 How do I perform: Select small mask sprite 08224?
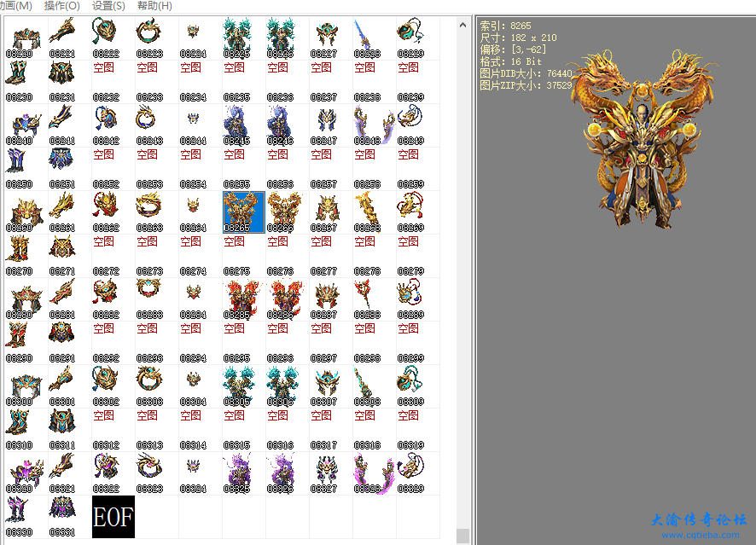coord(200,38)
